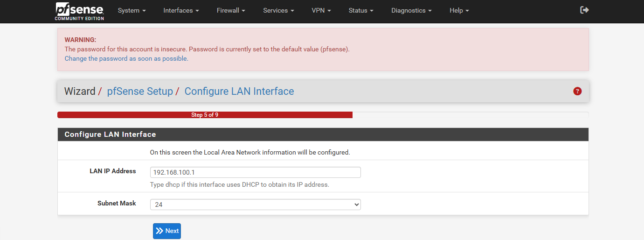
Task: Click the Wizard breadcrumb text
Action: point(80,91)
